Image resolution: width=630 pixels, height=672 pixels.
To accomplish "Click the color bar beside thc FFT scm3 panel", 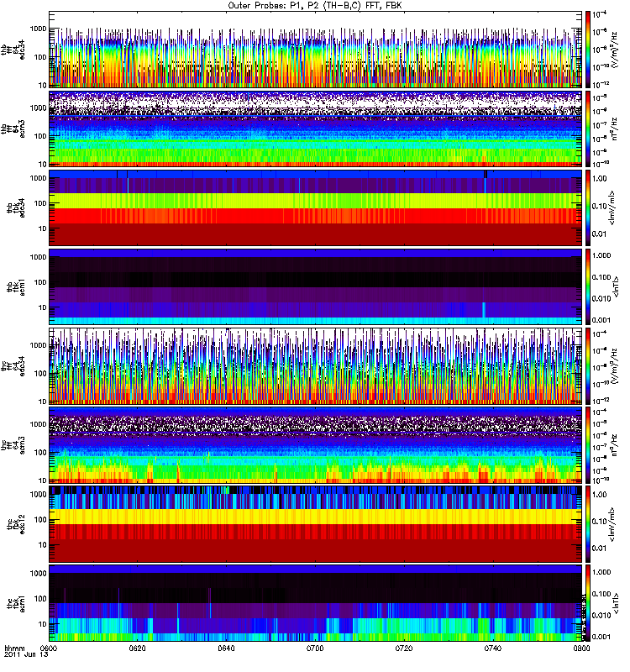I will [589, 444].
